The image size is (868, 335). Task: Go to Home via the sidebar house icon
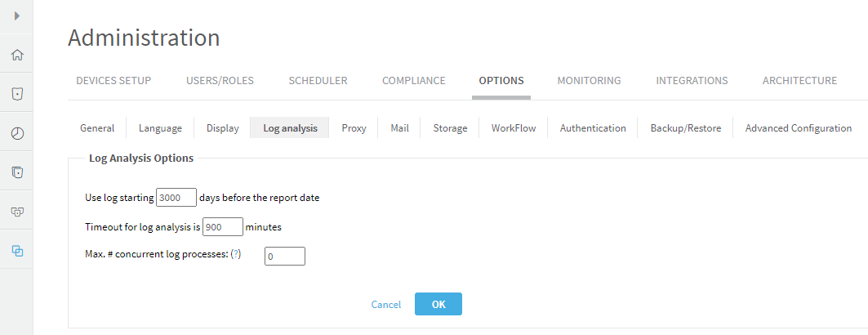(16, 56)
